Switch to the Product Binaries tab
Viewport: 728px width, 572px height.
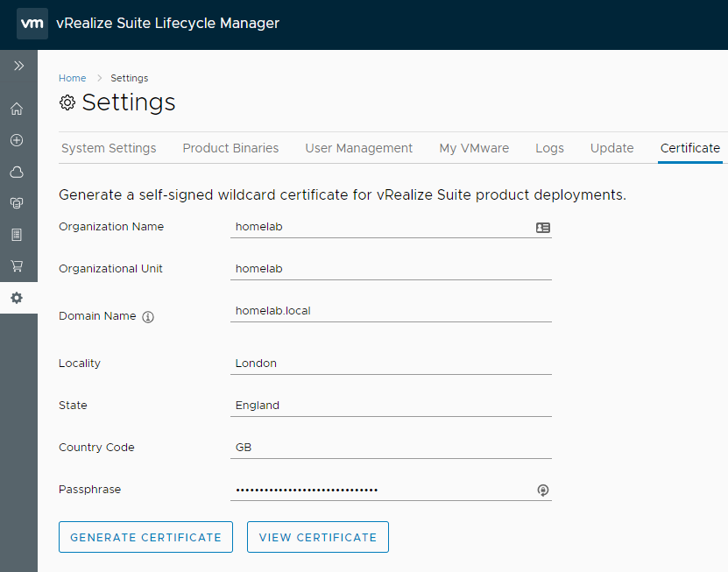click(x=230, y=148)
